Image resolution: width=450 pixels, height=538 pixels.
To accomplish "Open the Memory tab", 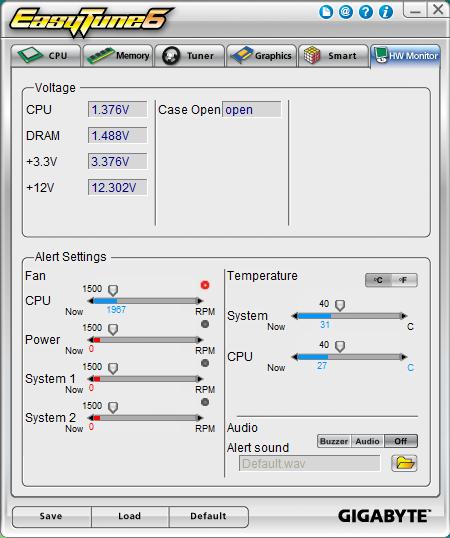I will tap(118, 56).
